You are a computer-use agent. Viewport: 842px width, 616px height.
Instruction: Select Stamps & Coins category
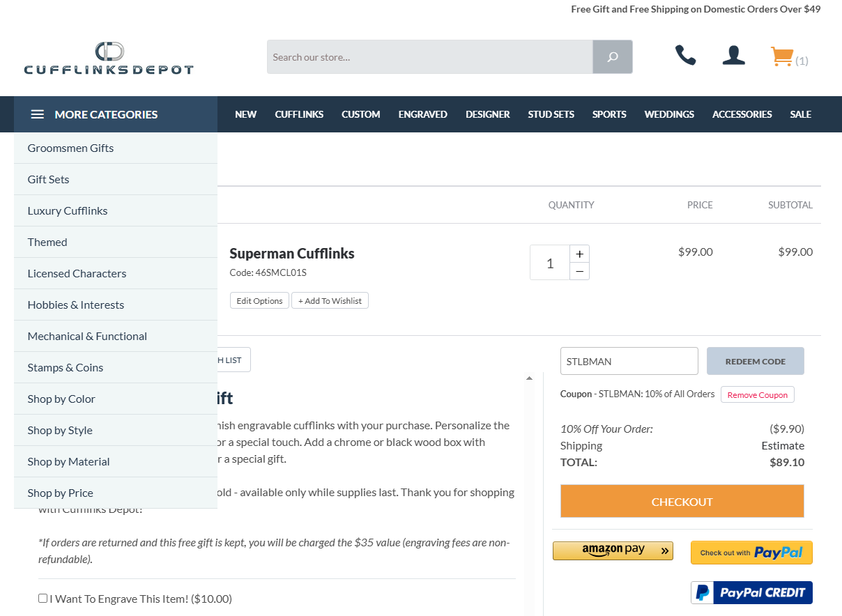tap(116, 367)
